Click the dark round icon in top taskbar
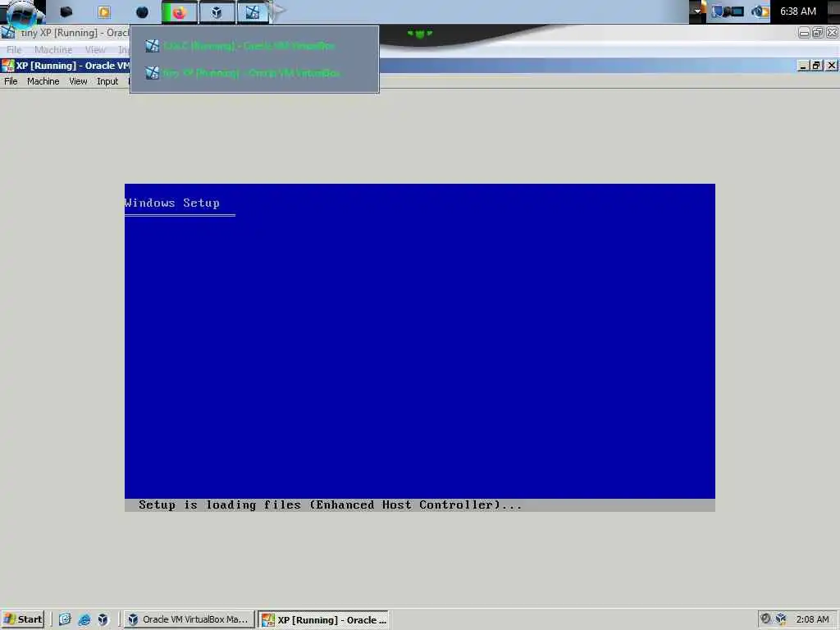The image size is (840, 630). (142, 11)
